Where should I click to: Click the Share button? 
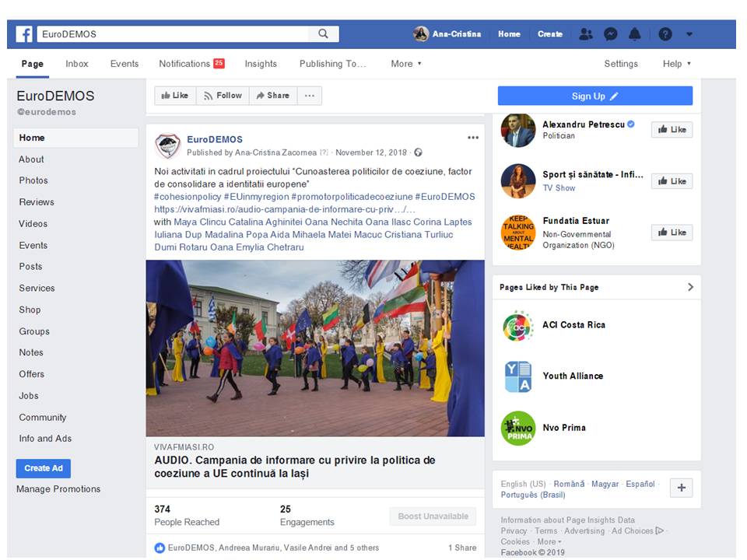point(273,96)
